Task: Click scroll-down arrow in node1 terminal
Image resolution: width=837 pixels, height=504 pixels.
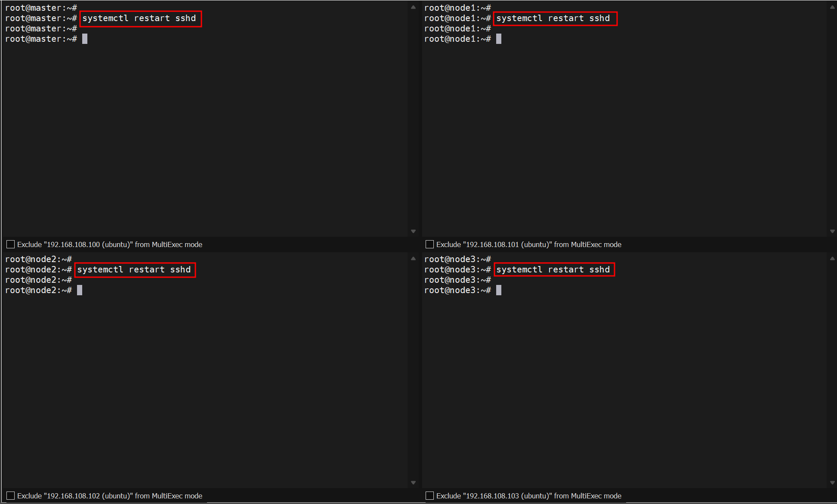Action: [832, 232]
